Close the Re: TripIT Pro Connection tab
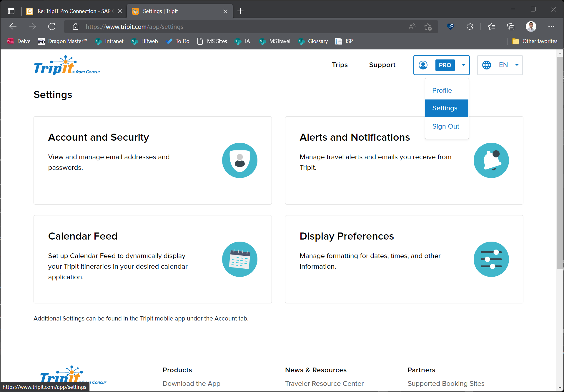Image resolution: width=564 pixels, height=392 pixels. 120,11
